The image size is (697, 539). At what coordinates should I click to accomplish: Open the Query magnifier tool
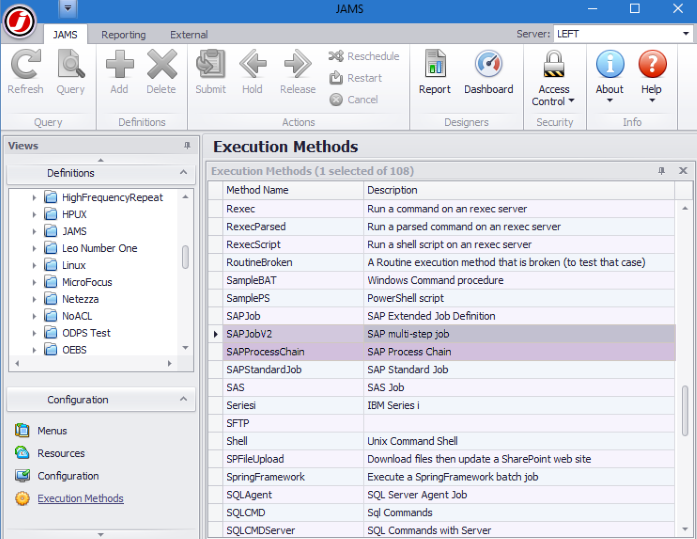[70, 72]
